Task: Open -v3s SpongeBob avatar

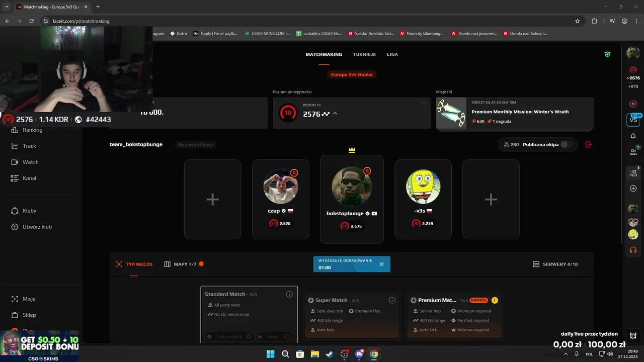Action: click(x=423, y=187)
